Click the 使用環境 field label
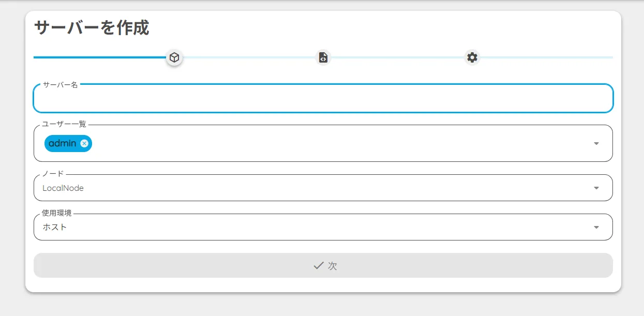This screenshot has width=644, height=316. (57, 213)
